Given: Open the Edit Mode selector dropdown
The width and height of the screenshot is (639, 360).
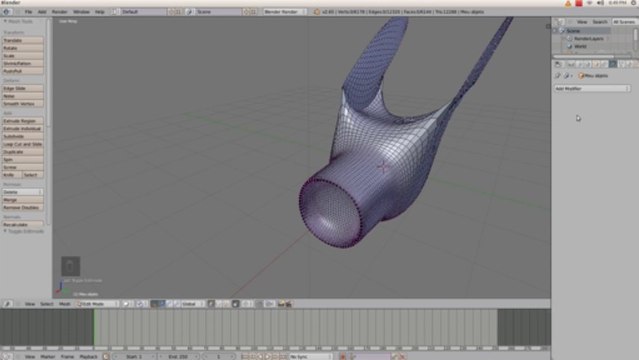Looking at the screenshot, I should tap(97, 304).
